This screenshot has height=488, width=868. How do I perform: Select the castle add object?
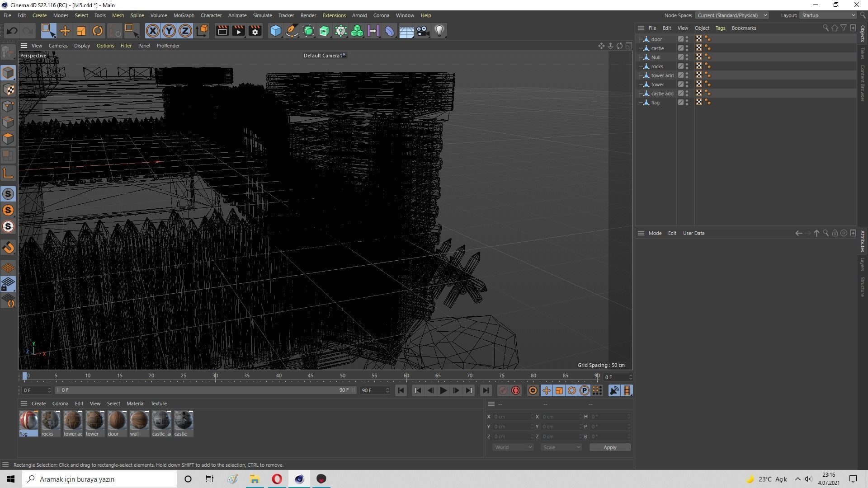coord(662,94)
